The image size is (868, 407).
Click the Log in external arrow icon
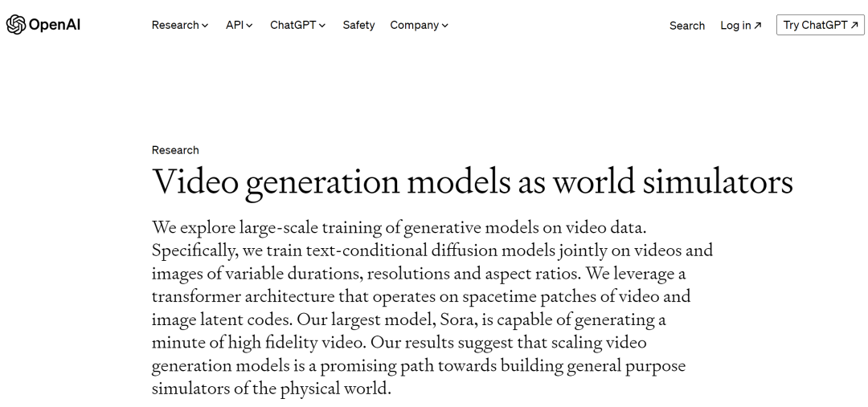[758, 26]
